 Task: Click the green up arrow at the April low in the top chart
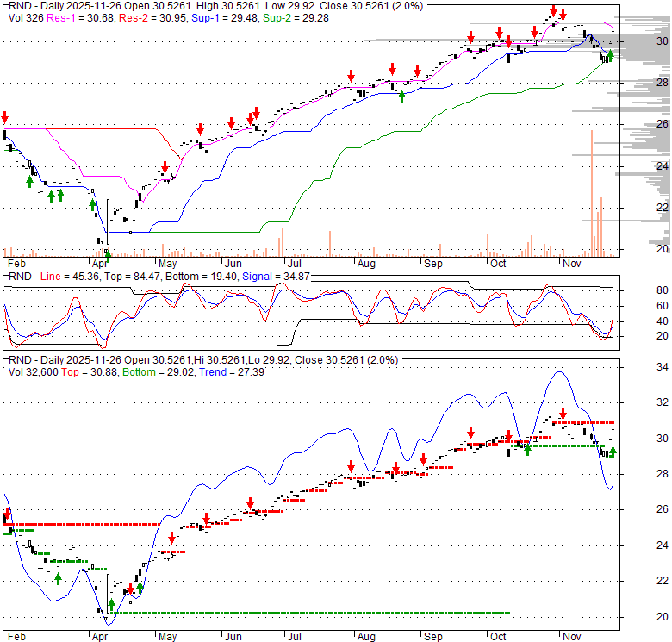click(108, 253)
